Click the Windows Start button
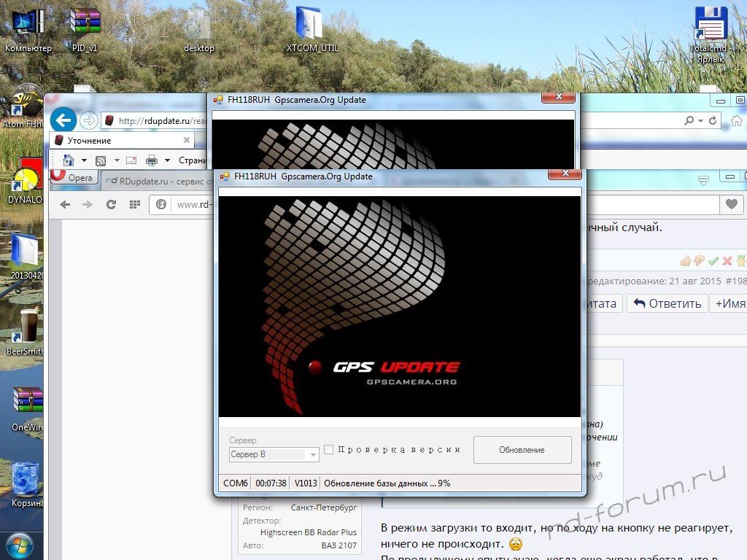Viewport: 747px width, 560px height. [x=18, y=545]
